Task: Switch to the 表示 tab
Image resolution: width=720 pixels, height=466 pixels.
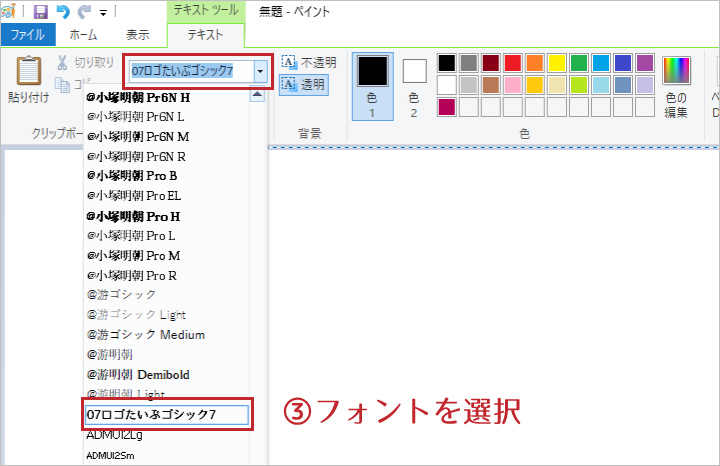Action: coord(138,35)
